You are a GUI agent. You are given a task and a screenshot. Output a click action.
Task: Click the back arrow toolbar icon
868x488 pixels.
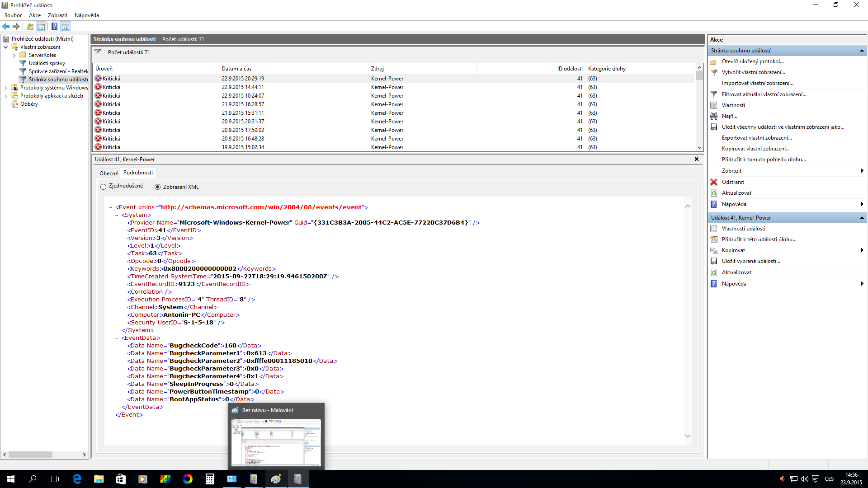6,26
